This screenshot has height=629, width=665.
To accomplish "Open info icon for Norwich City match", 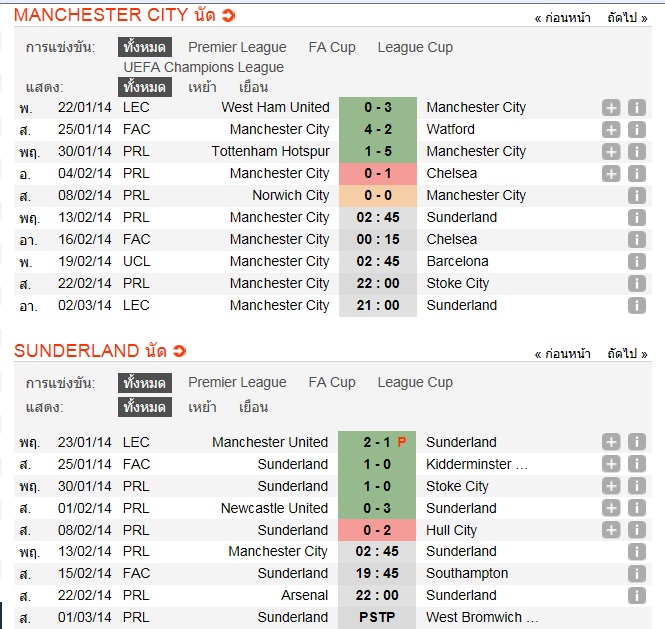I will 636,196.
